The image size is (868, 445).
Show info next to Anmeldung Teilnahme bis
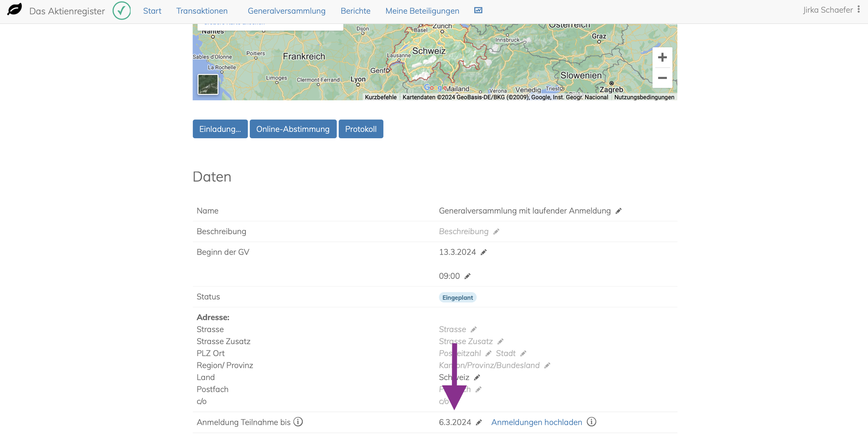[x=298, y=422]
